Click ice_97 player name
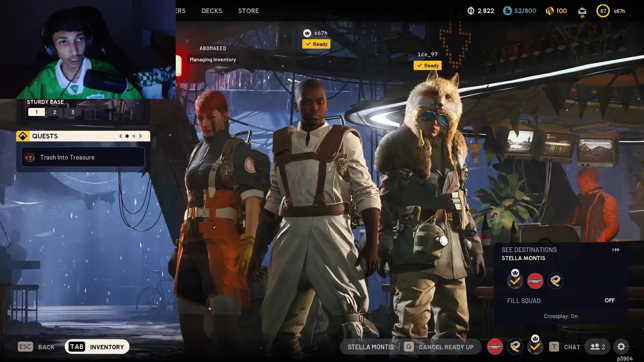 (x=428, y=54)
